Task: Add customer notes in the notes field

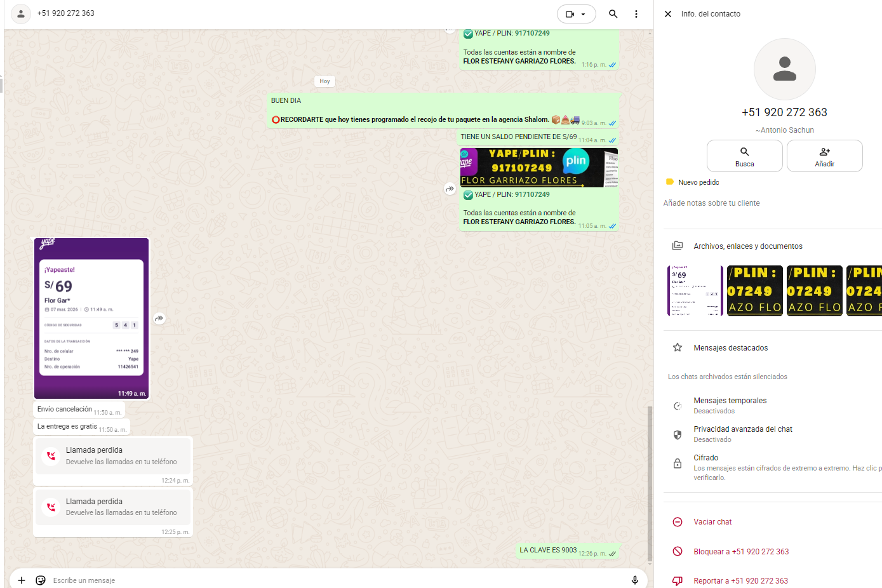Action: tap(711, 203)
